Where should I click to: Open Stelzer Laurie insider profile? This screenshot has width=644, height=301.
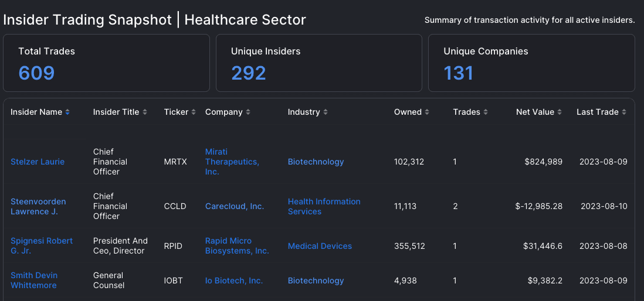click(x=38, y=162)
